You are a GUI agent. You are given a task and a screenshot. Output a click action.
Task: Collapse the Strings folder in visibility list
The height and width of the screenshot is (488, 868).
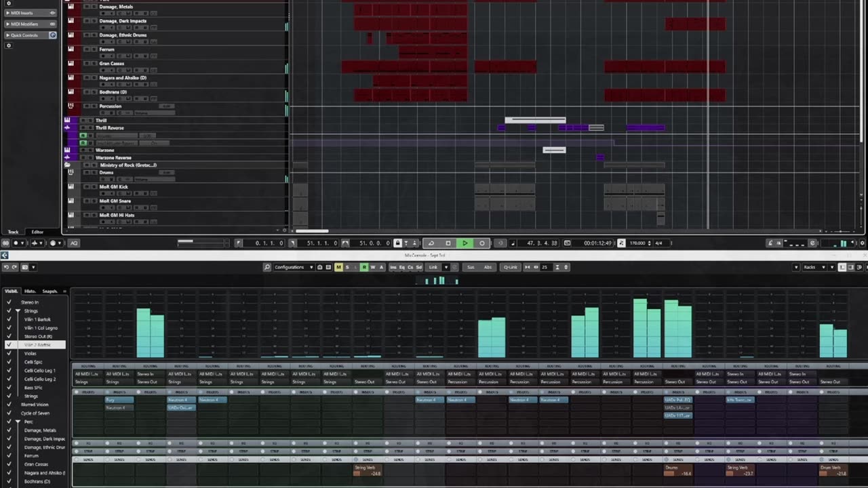pyautogui.click(x=18, y=311)
